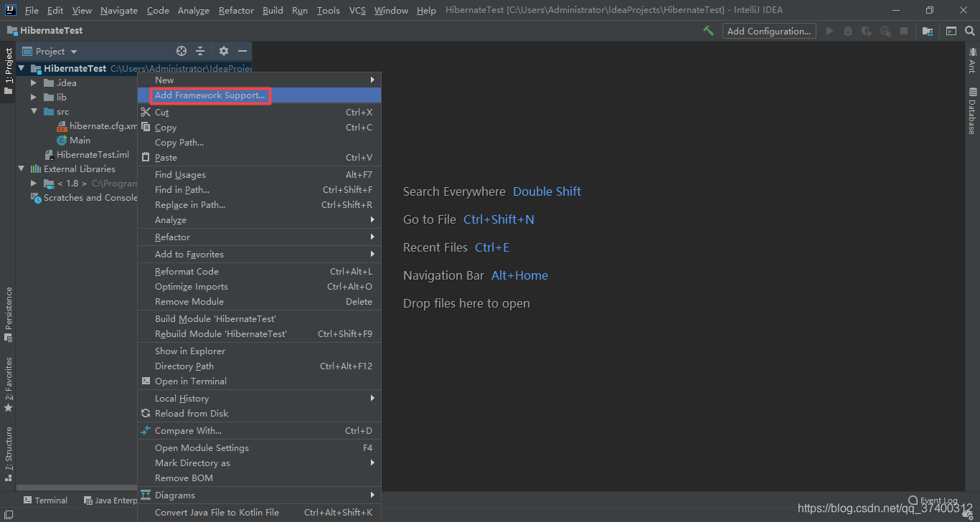This screenshot has width=980, height=522.
Task: Collapse the src folder
Action: pos(34,112)
